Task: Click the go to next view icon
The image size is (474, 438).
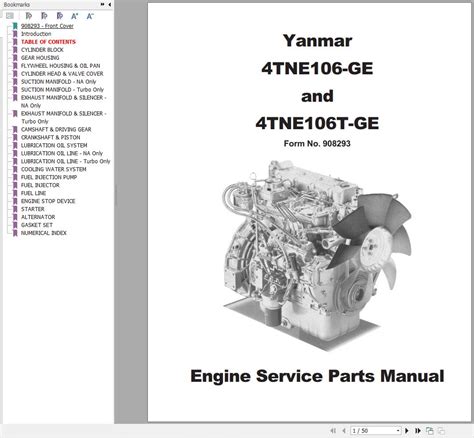Action: 441,431
